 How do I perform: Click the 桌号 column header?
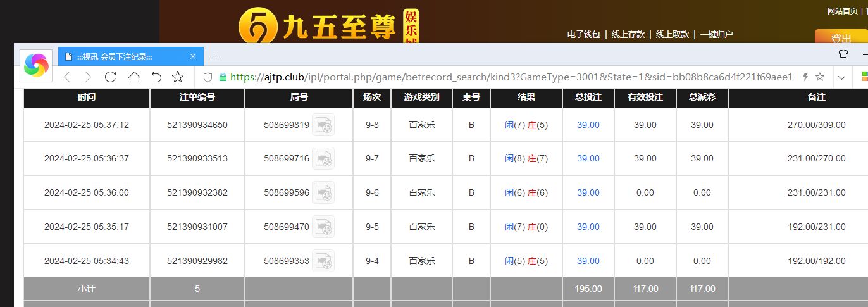coord(471,98)
